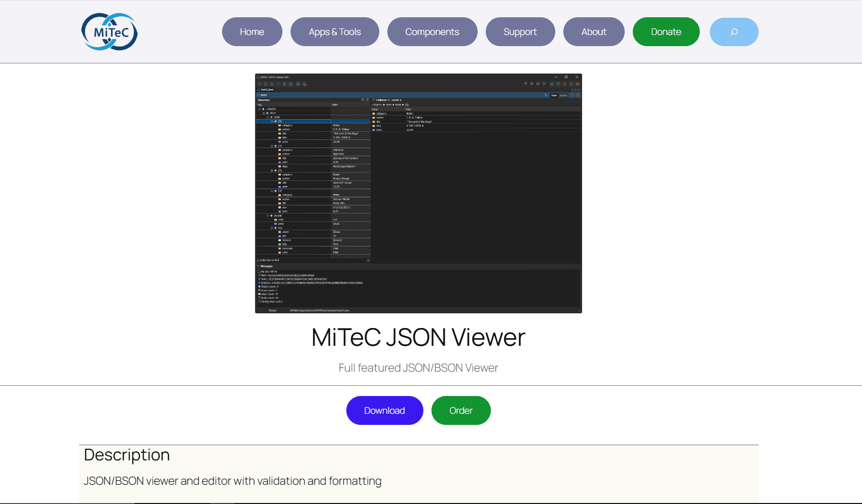Select 'JSON/BSON viewer and editor' description text
Image resolution: width=862 pixels, height=504 pixels.
tap(233, 481)
